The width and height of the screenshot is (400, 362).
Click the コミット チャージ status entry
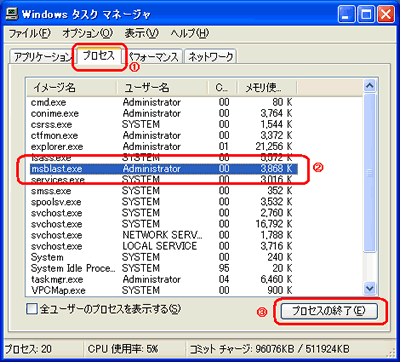click(x=269, y=349)
